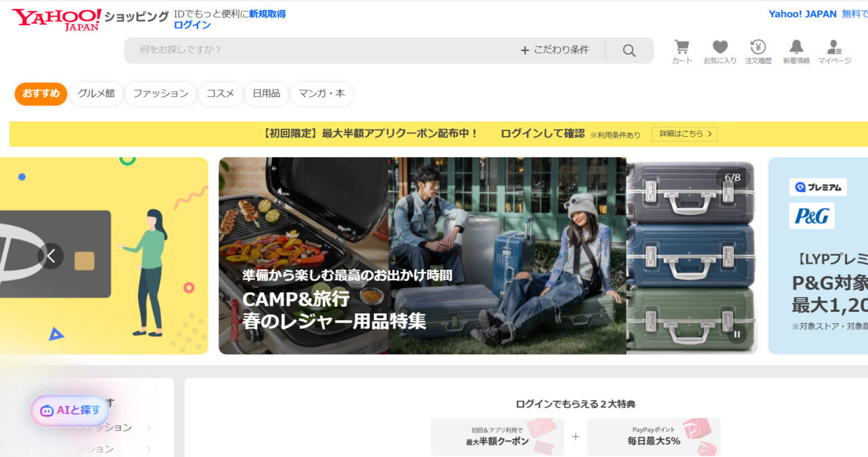Click the Yahoo! JAPAN shopping logo

pos(56,17)
